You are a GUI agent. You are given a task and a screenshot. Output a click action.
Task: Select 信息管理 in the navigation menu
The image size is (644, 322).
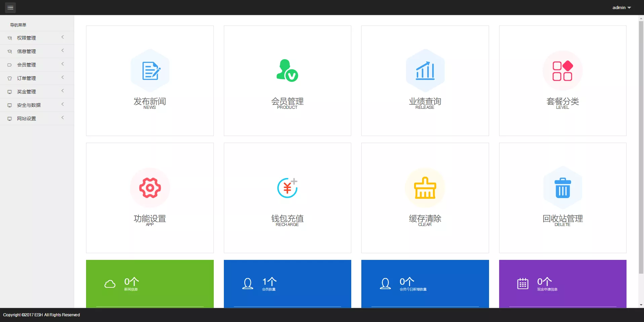[x=27, y=51]
